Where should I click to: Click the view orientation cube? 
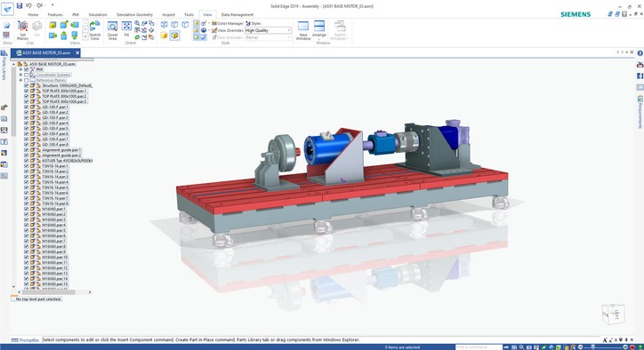(x=613, y=314)
